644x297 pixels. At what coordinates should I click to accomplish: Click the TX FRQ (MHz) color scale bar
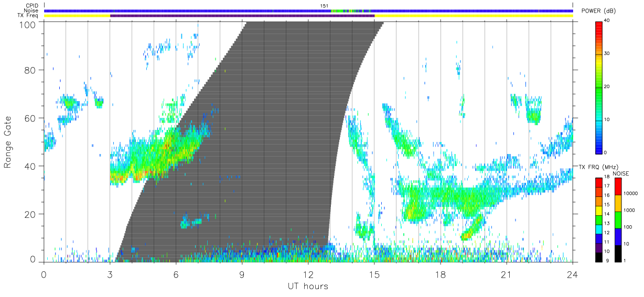pos(599,219)
